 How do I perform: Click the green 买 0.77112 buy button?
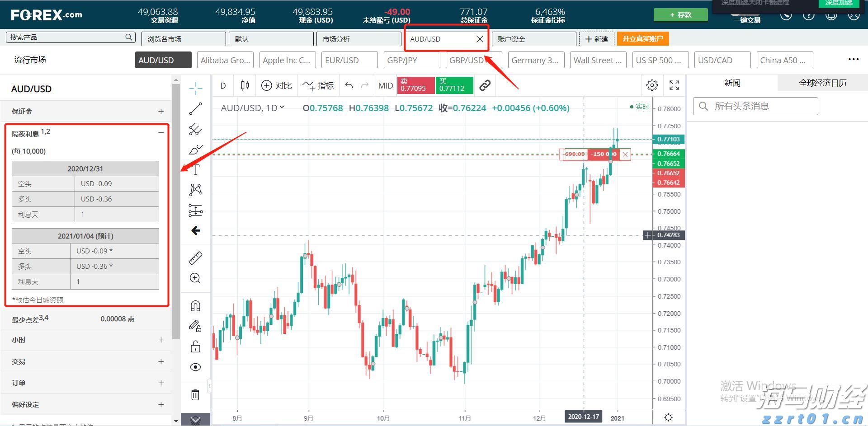point(454,85)
